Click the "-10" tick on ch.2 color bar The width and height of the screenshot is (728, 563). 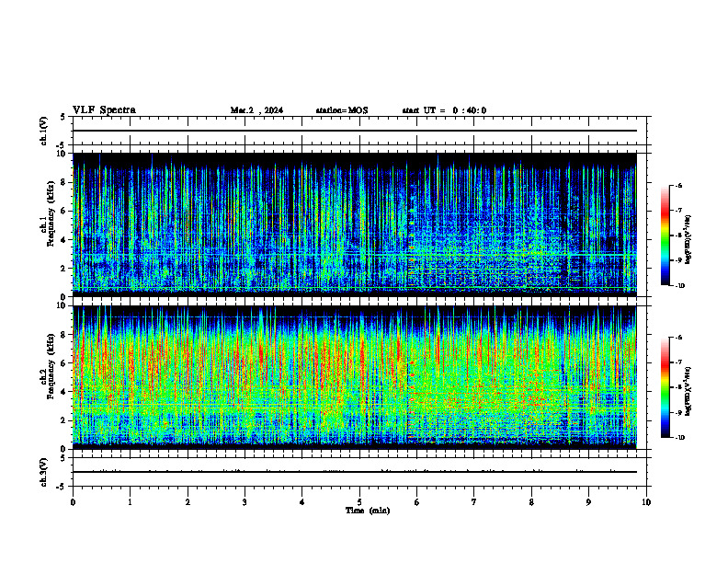click(x=680, y=438)
